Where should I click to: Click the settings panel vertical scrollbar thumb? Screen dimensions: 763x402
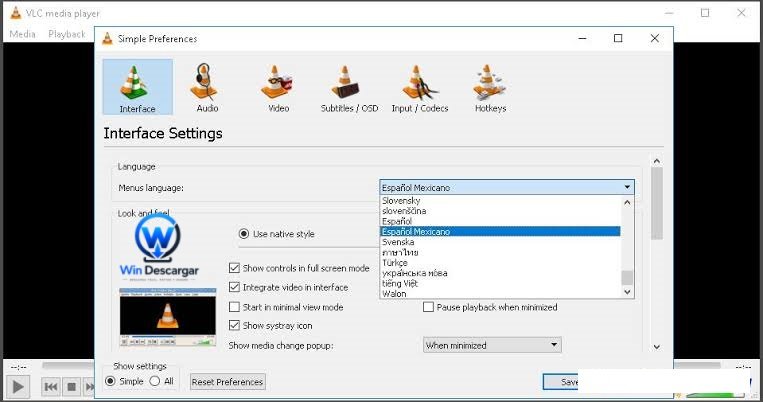pos(656,203)
